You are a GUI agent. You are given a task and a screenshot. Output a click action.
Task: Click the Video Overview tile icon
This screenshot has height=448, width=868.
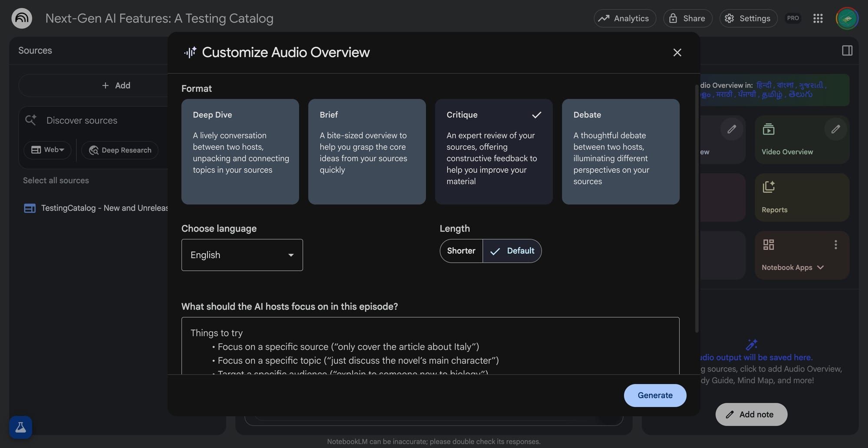768,129
